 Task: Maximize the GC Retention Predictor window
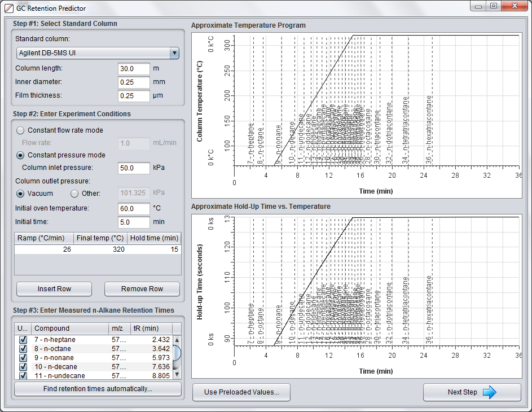(493, 6)
